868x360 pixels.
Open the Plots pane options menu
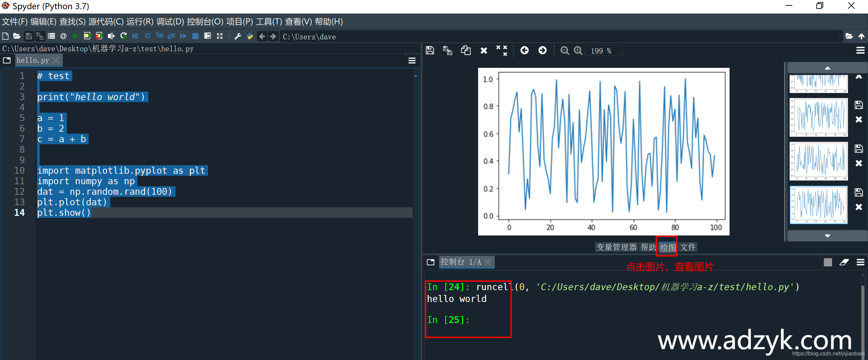tap(861, 51)
